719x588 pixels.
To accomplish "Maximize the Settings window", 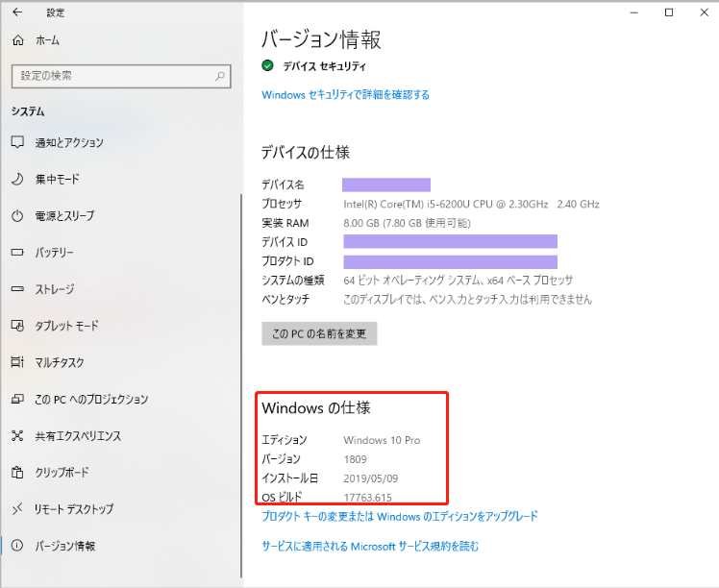I will (x=669, y=12).
